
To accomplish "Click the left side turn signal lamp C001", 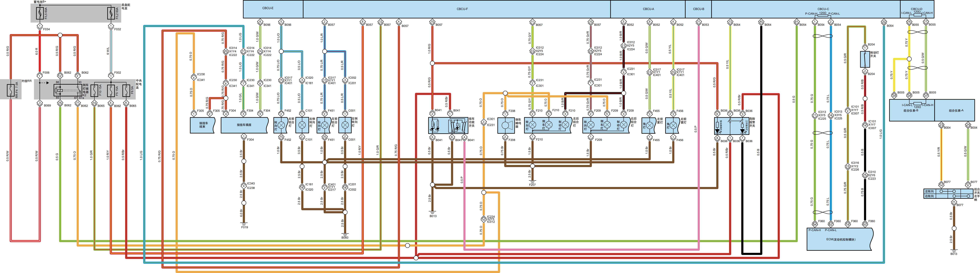I will (x=345, y=125).
